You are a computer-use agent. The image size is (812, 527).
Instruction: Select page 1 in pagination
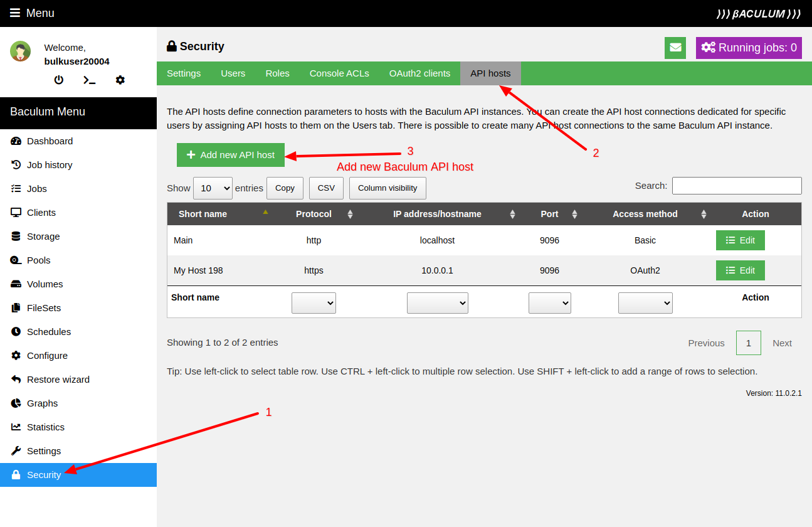coord(749,343)
